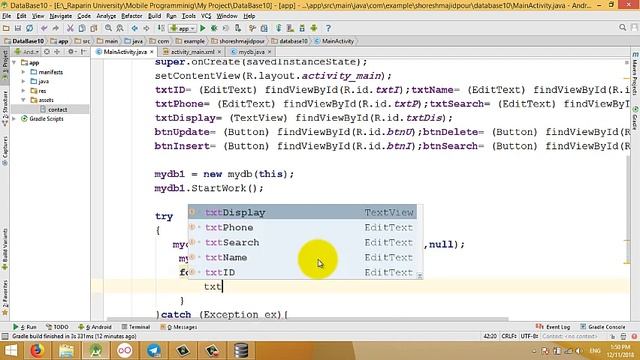Open the Tools menu
Viewport: 640px width, 360px height.
pyautogui.click(x=189, y=16)
